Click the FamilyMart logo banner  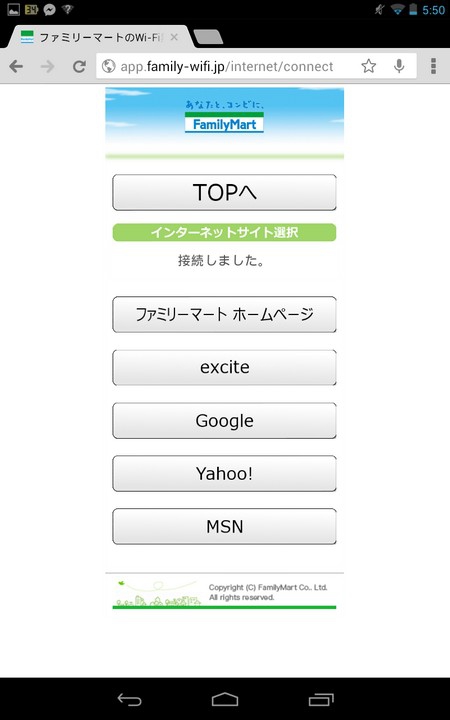pos(225,120)
